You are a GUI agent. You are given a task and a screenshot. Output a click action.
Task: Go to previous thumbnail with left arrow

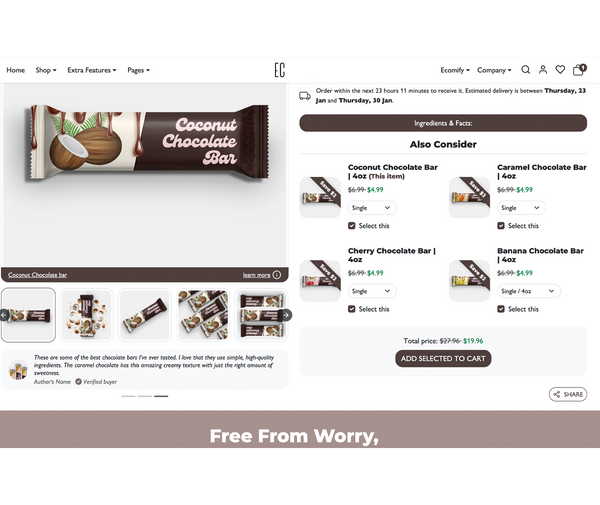(x=4, y=315)
